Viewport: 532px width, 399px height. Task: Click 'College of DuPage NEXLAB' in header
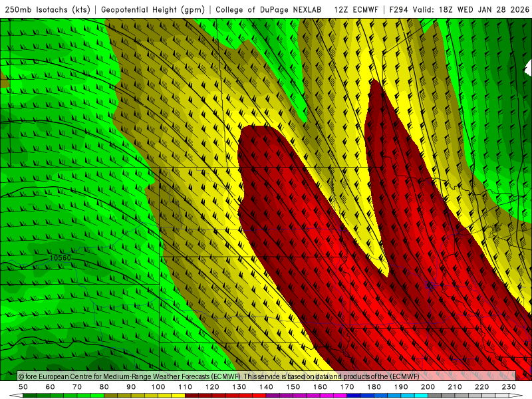[x=269, y=9]
